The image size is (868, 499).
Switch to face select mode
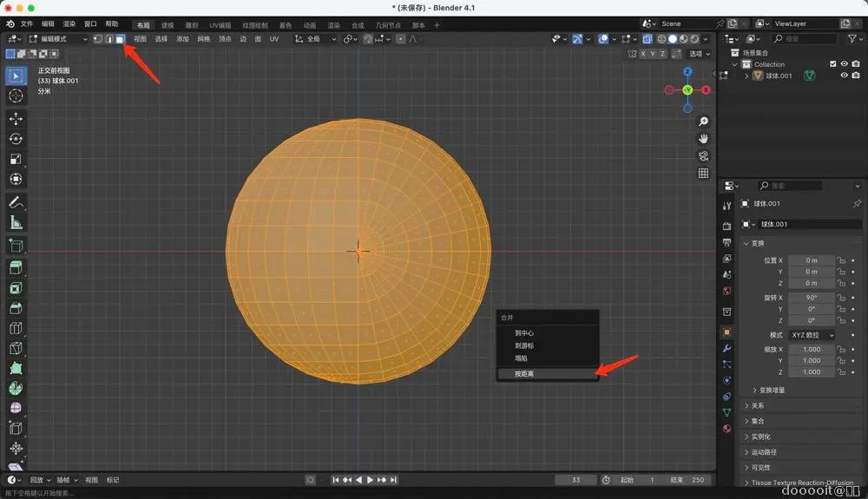click(x=120, y=39)
